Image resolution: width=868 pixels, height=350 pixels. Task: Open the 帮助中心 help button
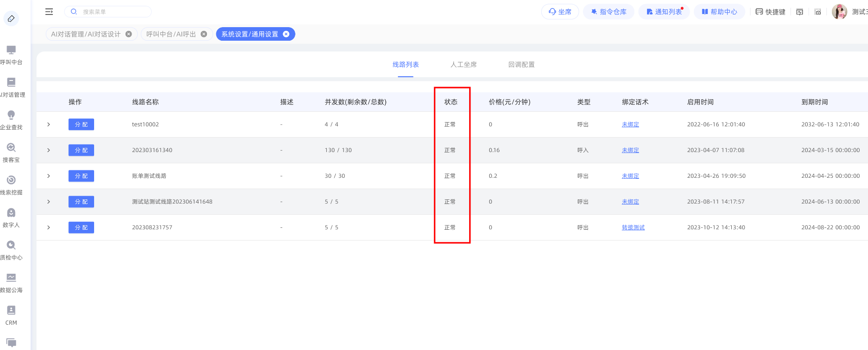coord(719,12)
